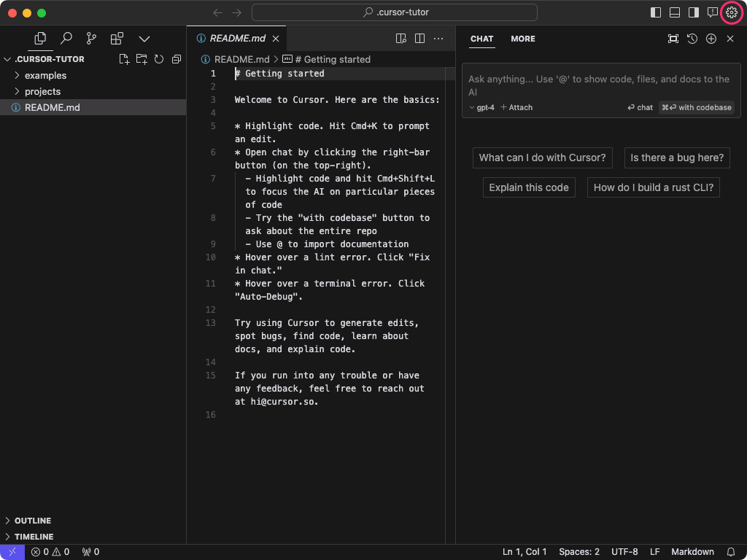Click '# Getting started' breadcrumb item
This screenshot has width=747, height=560.
tap(333, 60)
